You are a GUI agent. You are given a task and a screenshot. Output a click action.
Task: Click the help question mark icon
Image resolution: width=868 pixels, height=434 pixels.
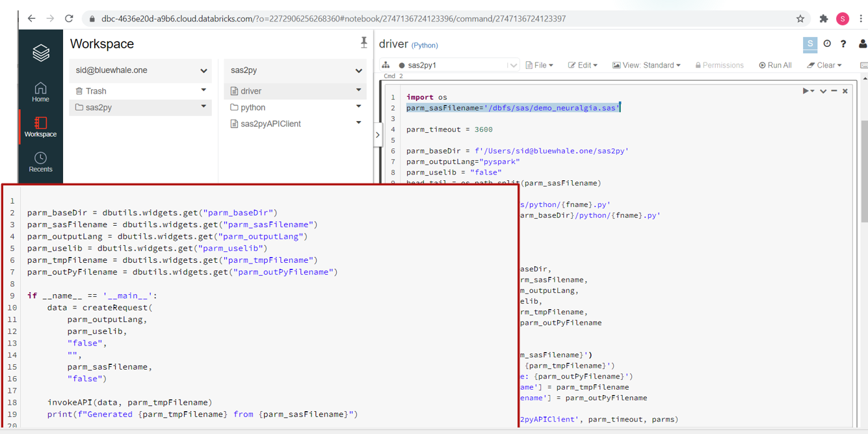tap(843, 44)
